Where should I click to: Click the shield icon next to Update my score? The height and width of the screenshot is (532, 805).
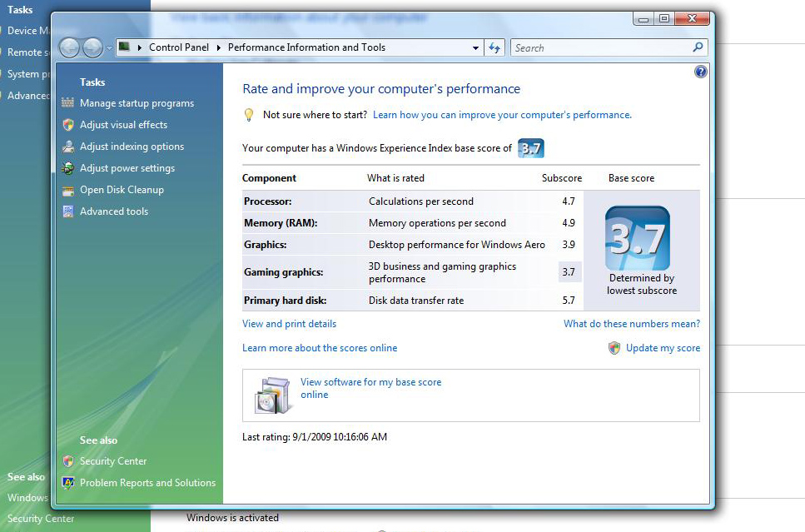click(x=614, y=348)
